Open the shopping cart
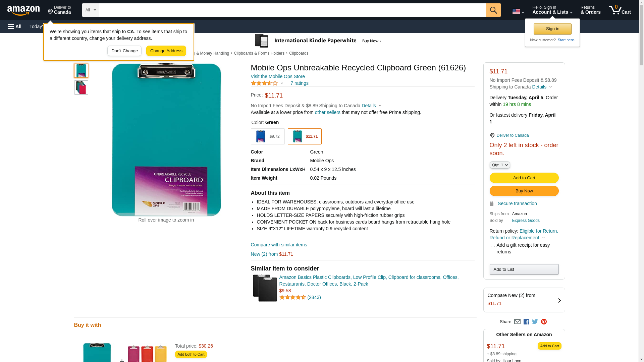Screen dimensions: 644x362 (x=620, y=10)
